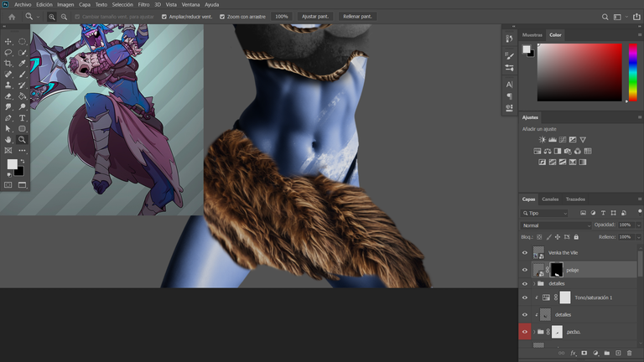Select the Elliptical Marquee tool
This screenshot has width=644, height=362.
22,41
